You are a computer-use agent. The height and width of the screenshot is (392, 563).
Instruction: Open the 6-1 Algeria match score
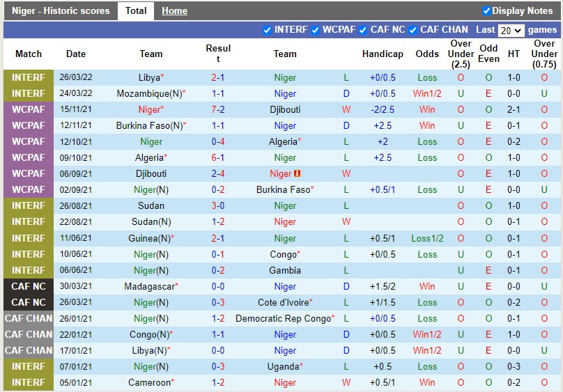pos(218,158)
